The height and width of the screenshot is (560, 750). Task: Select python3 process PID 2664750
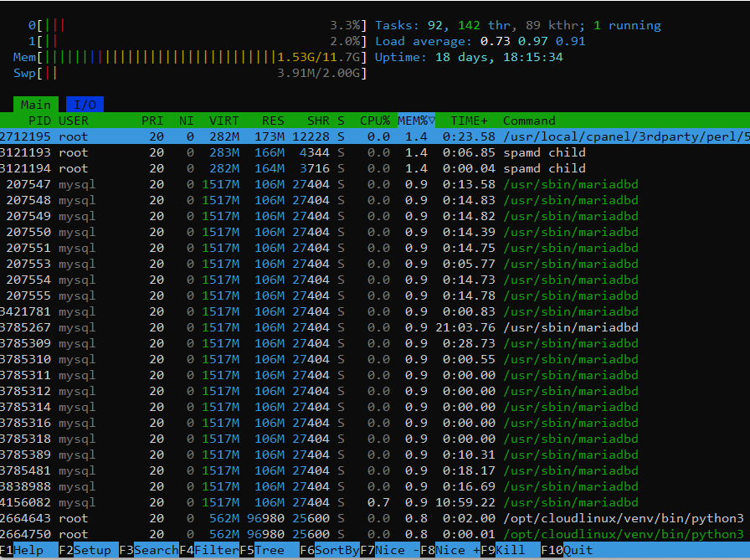click(x=375, y=534)
